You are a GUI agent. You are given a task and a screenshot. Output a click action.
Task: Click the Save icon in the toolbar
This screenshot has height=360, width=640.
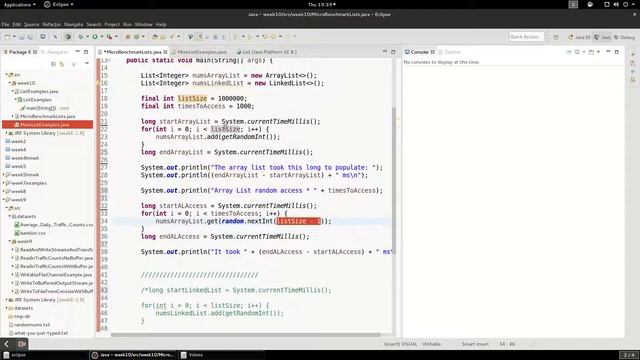tap(22, 37)
